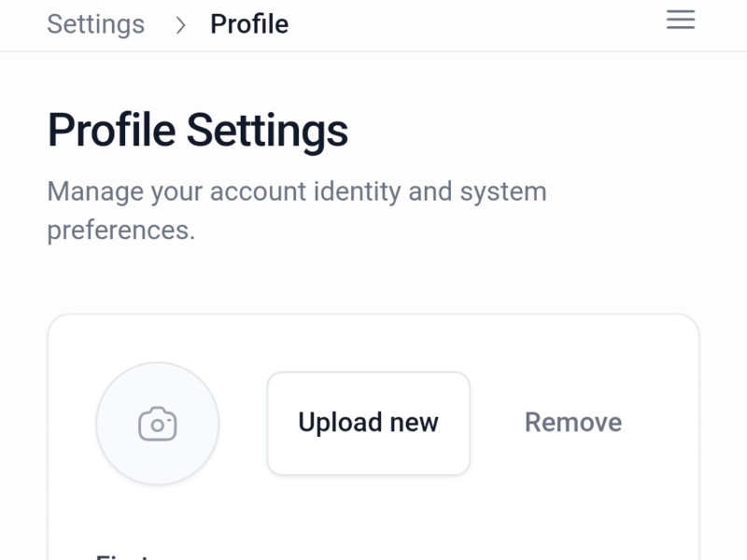
Task: Click the top border of the profile card
Action: [x=373, y=315]
